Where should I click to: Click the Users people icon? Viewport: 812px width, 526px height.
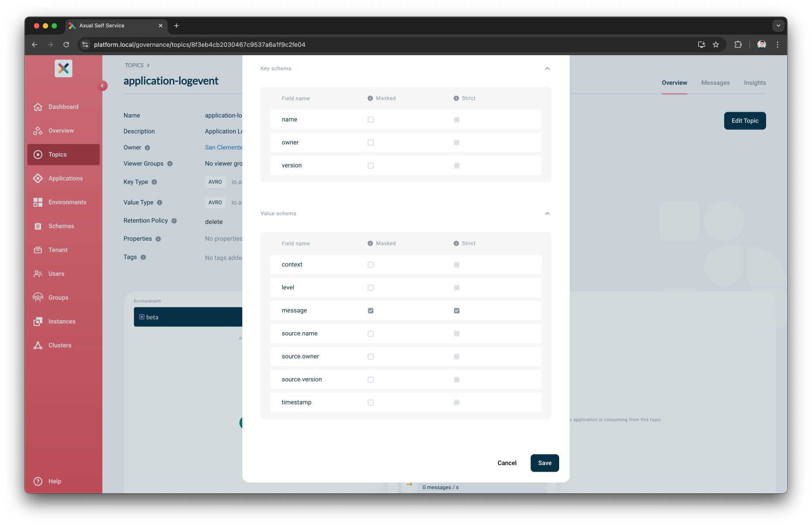point(38,274)
